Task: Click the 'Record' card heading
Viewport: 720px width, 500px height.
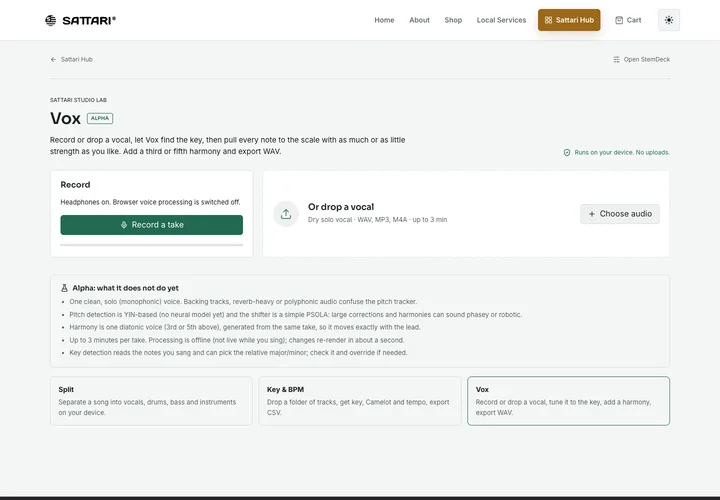Action: (75, 185)
